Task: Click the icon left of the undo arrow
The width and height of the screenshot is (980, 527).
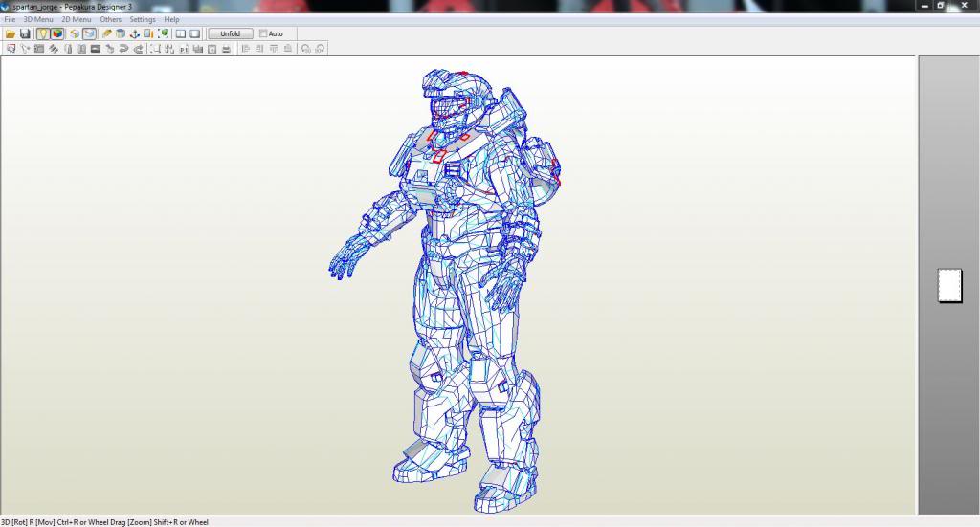Action: pyautogui.click(x=110, y=49)
